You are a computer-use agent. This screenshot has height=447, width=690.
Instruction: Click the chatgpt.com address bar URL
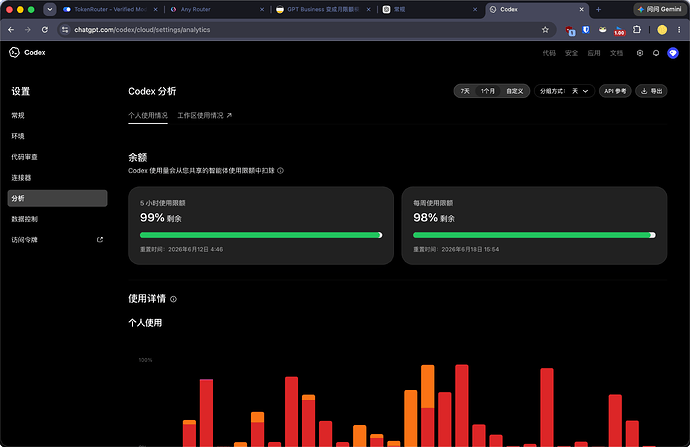point(142,29)
